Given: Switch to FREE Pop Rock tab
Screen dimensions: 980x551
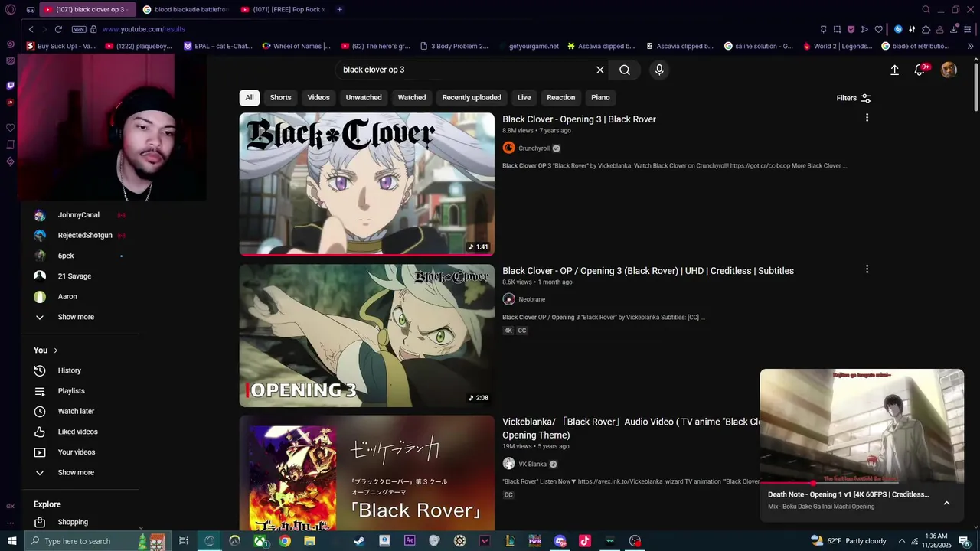Looking at the screenshot, I should click(x=283, y=10).
